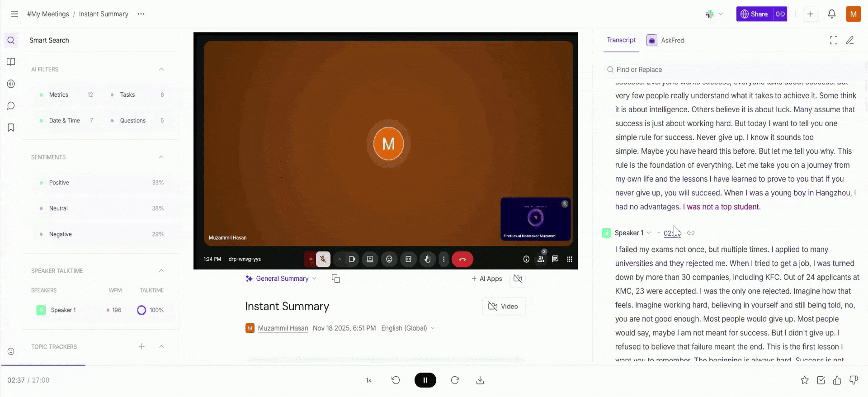The image size is (868, 397).
Task: Open the comments sidebar icon
Action: [11, 106]
